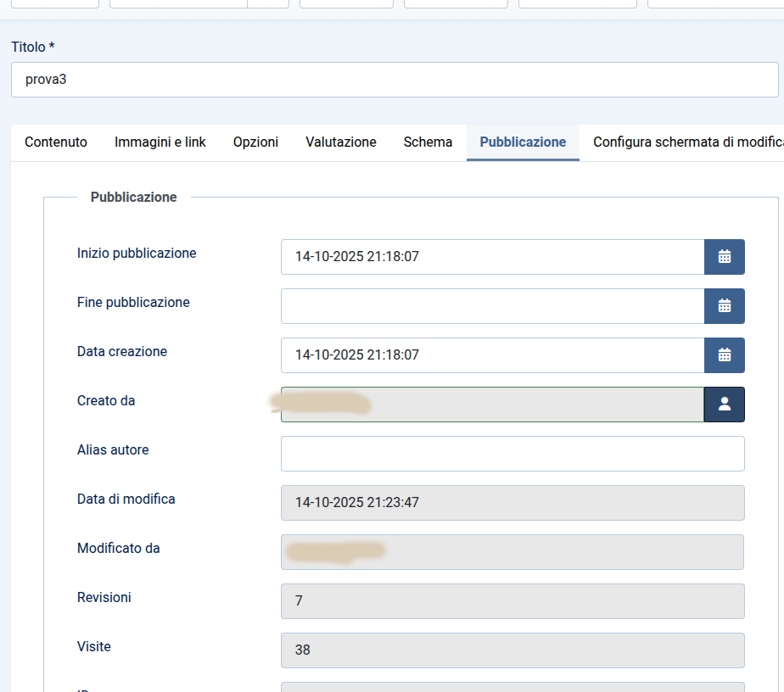Viewport: 784px width, 692px height.
Task: Click the Data di modifica field
Action: click(x=512, y=503)
